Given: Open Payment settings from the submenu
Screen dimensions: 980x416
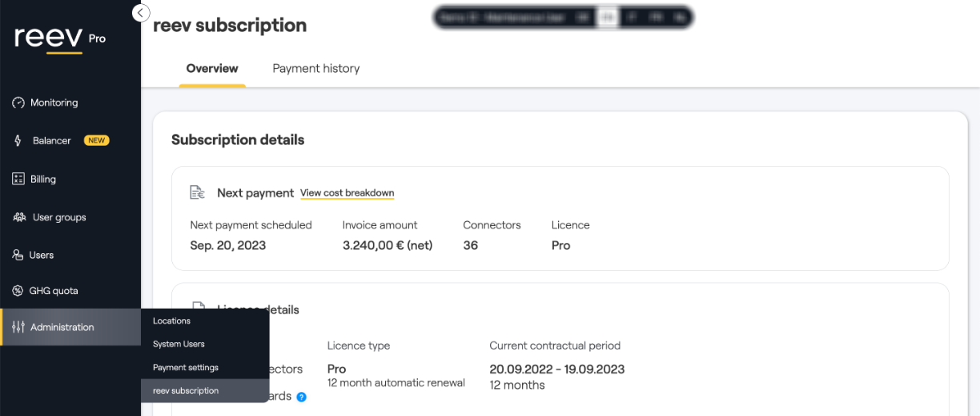Looking at the screenshot, I should click(186, 367).
